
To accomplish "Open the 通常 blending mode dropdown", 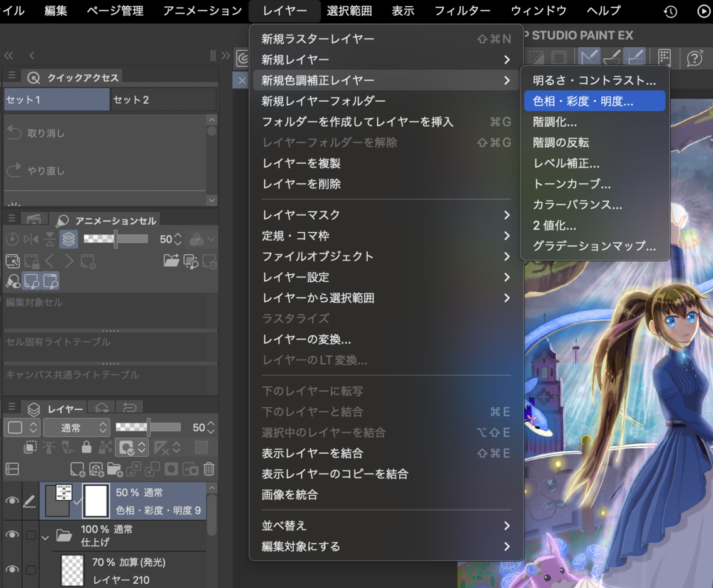I will click(77, 427).
